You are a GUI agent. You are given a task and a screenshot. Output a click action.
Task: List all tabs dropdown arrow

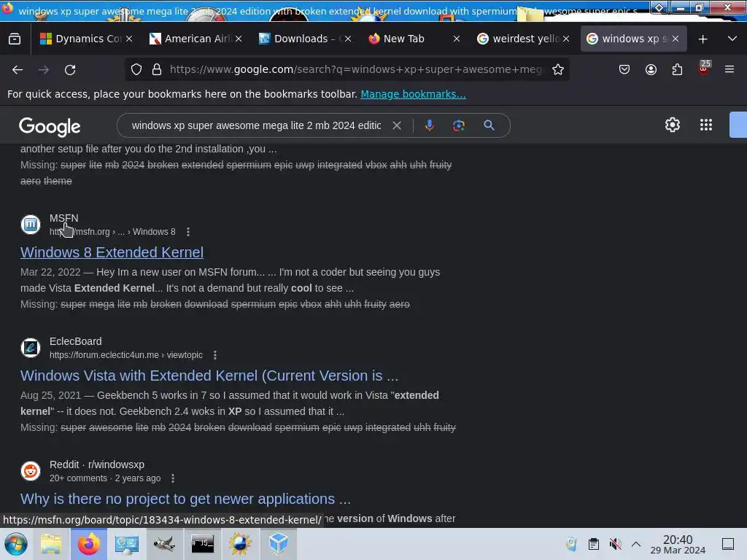tap(732, 39)
